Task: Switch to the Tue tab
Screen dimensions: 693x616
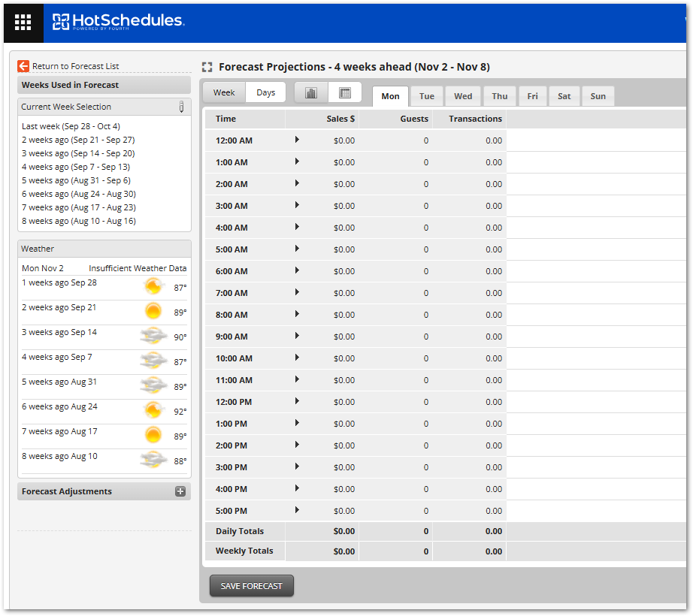Action: click(x=426, y=96)
